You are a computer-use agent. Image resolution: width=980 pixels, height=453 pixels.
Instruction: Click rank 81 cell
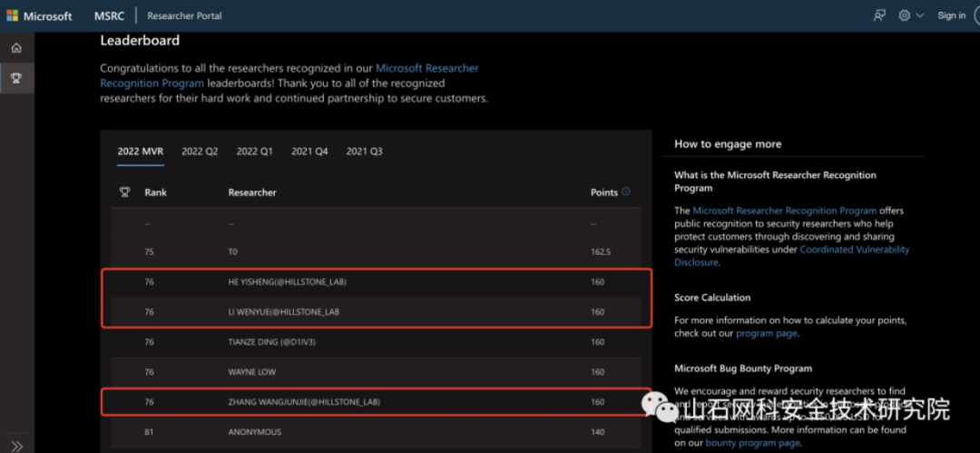(149, 432)
